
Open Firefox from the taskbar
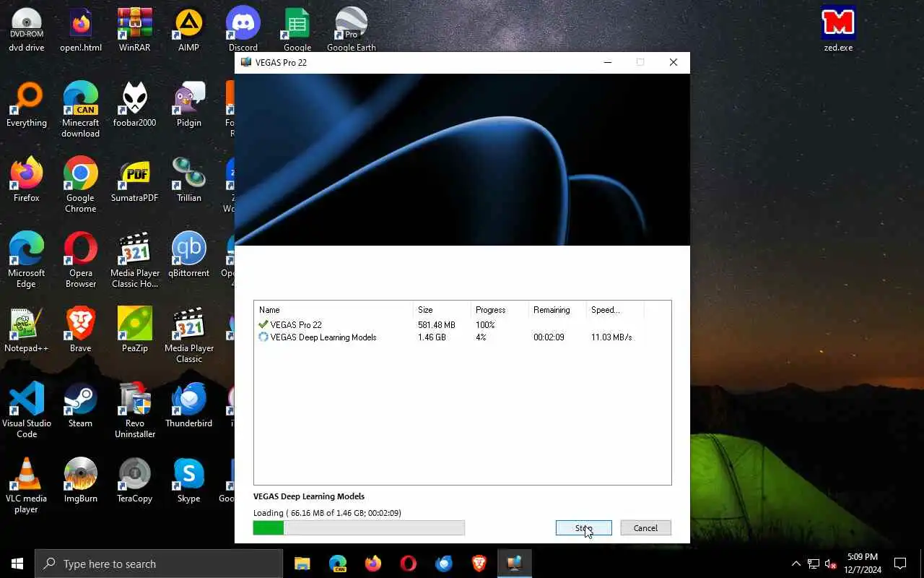373,564
